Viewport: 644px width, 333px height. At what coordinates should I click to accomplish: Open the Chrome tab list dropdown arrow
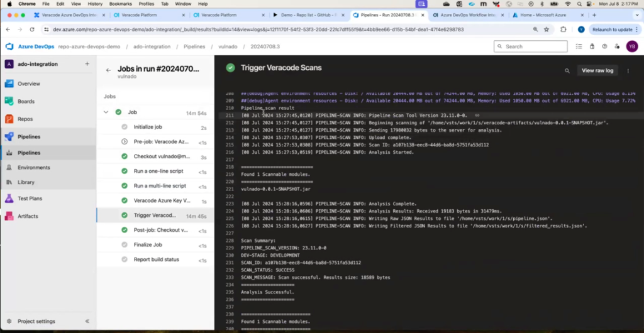point(637,15)
